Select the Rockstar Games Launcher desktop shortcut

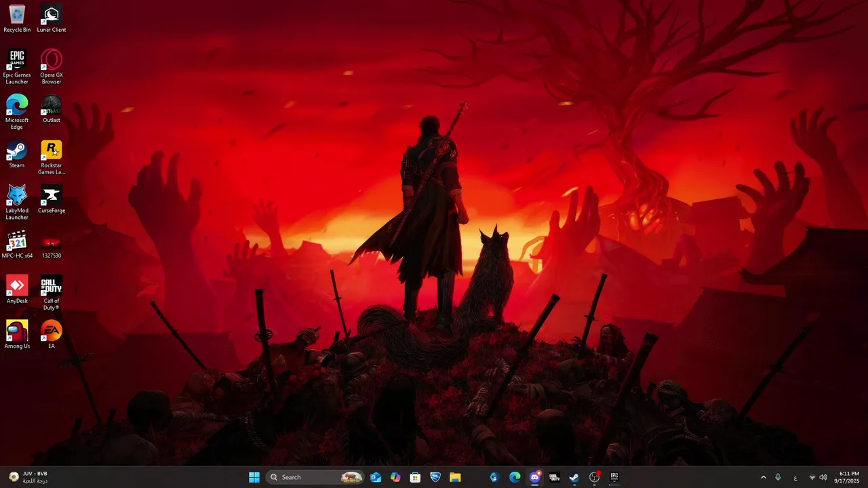click(x=52, y=157)
